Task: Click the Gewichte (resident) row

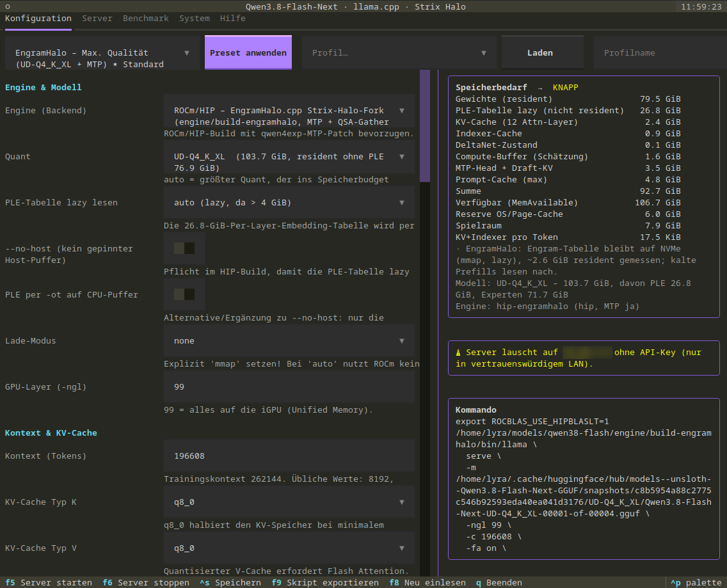Action: pyautogui.click(x=568, y=99)
